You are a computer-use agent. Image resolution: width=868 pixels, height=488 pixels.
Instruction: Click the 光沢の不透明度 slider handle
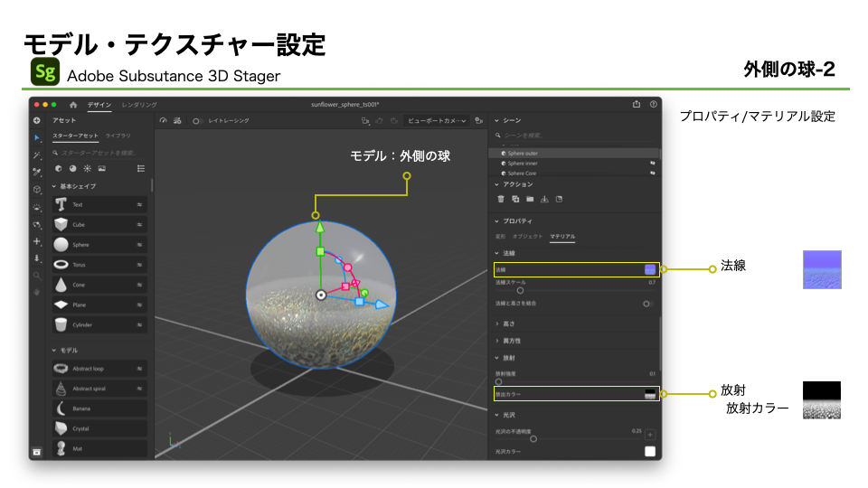[533, 439]
